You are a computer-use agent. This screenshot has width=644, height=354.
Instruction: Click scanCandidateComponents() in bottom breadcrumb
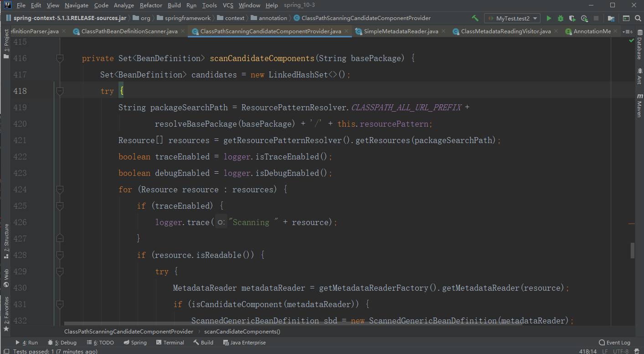tap(242, 332)
